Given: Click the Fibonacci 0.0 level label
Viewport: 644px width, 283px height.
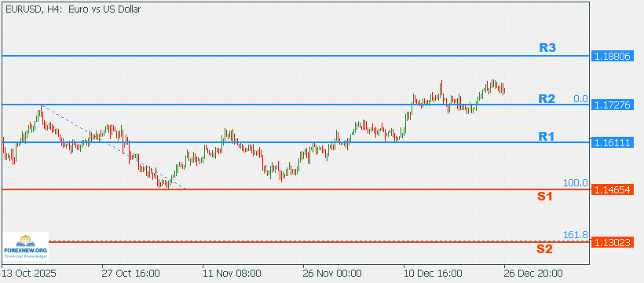Looking at the screenshot, I should point(580,99).
